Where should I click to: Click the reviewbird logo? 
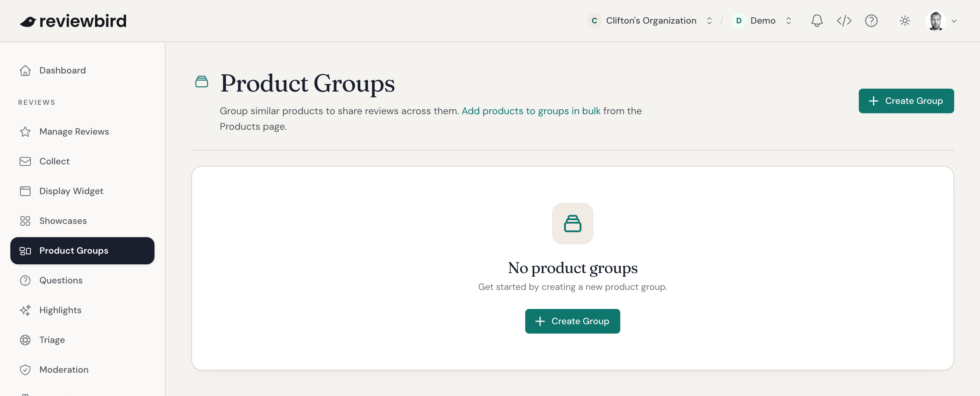(73, 21)
